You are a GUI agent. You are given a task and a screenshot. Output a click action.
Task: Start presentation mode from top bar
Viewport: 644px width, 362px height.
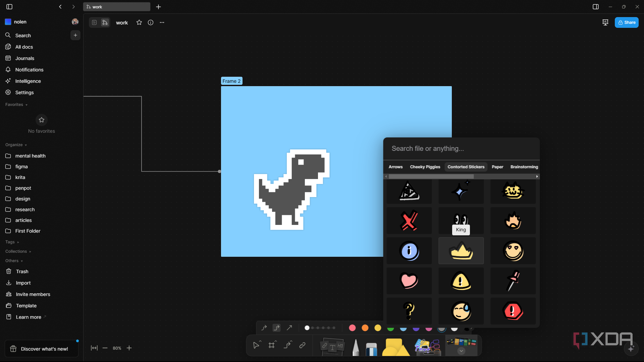(605, 22)
